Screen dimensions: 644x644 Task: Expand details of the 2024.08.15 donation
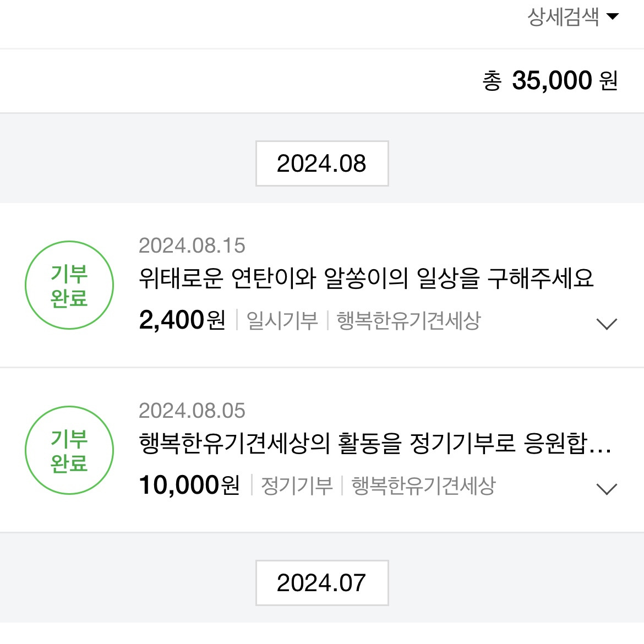(607, 323)
